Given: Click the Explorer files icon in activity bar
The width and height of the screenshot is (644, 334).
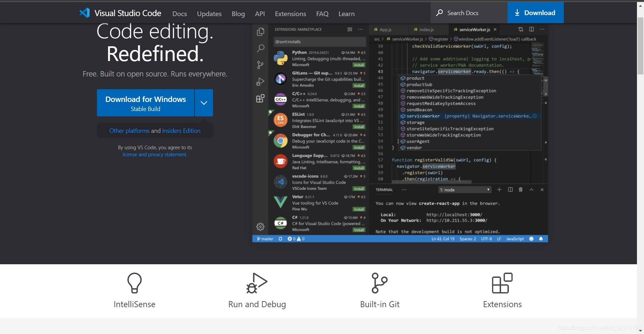Looking at the screenshot, I should pos(260,32).
